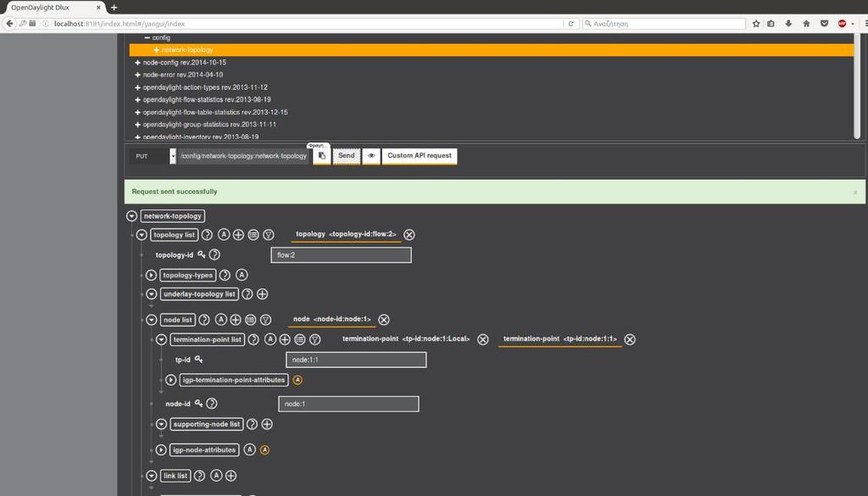Show help for the supporting-node list
The image size is (868, 496).
[252, 424]
